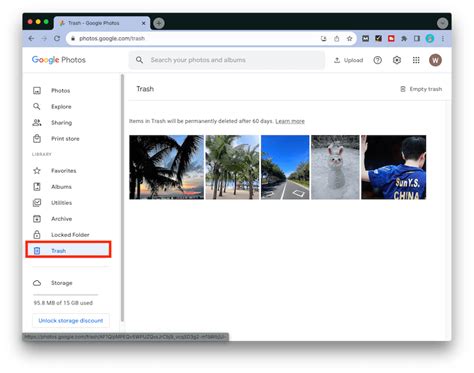The height and width of the screenshot is (373, 474).
Task: Click the Learn more link
Action: tap(290, 121)
